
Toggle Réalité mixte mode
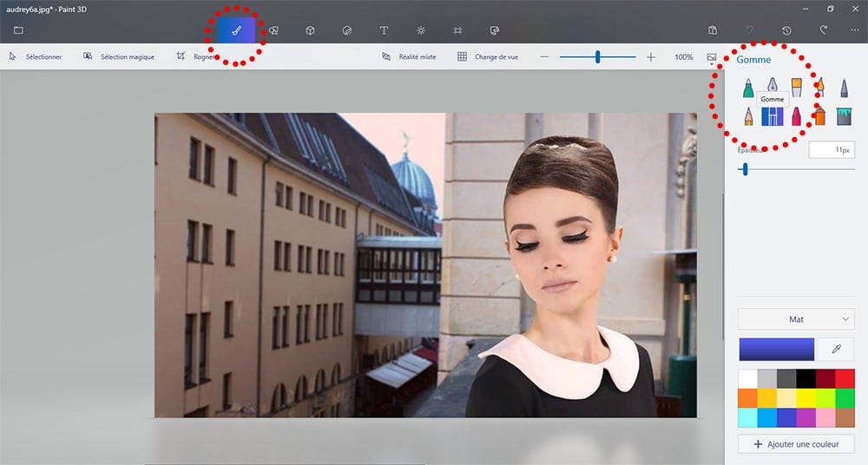pos(409,56)
